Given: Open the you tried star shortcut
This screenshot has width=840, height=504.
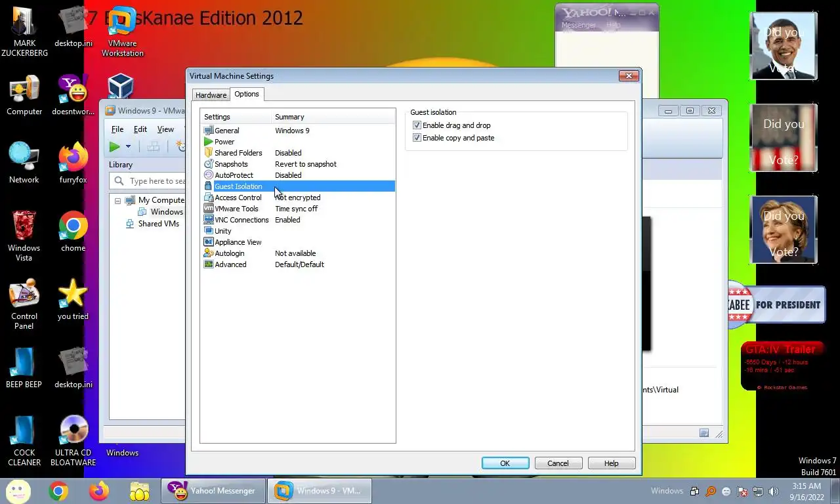Looking at the screenshot, I should [73, 300].
